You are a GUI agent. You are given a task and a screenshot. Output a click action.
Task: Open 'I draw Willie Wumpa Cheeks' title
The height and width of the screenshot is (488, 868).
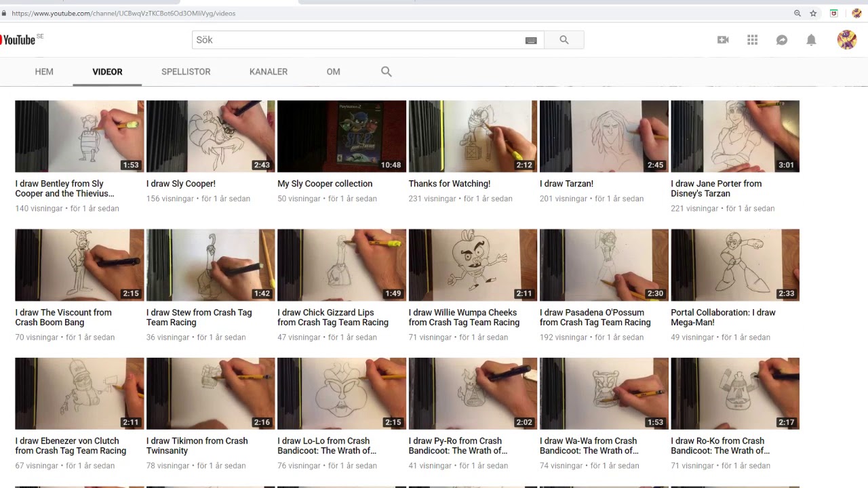pyautogui.click(x=464, y=317)
